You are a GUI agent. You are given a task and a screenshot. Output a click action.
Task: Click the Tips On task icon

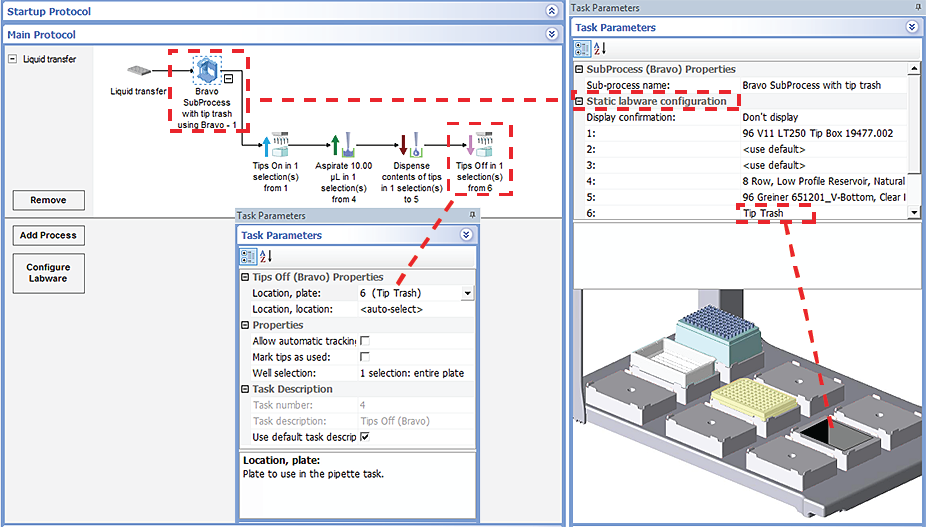[275, 145]
